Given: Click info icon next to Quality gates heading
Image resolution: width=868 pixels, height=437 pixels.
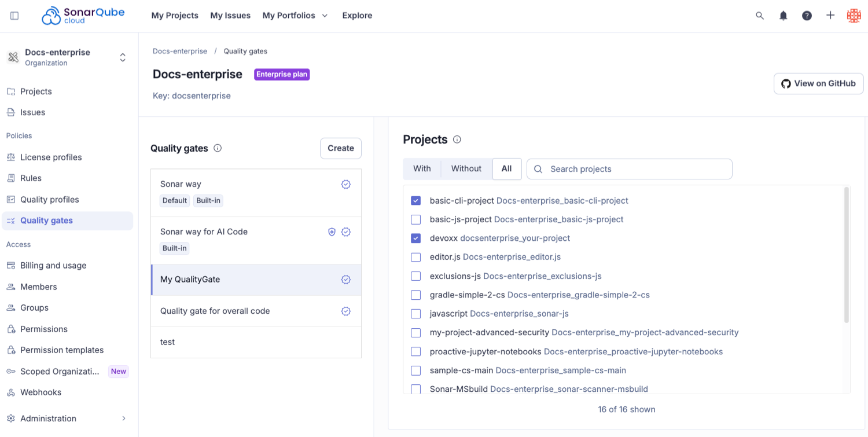Looking at the screenshot, I should tap(218, 148).
